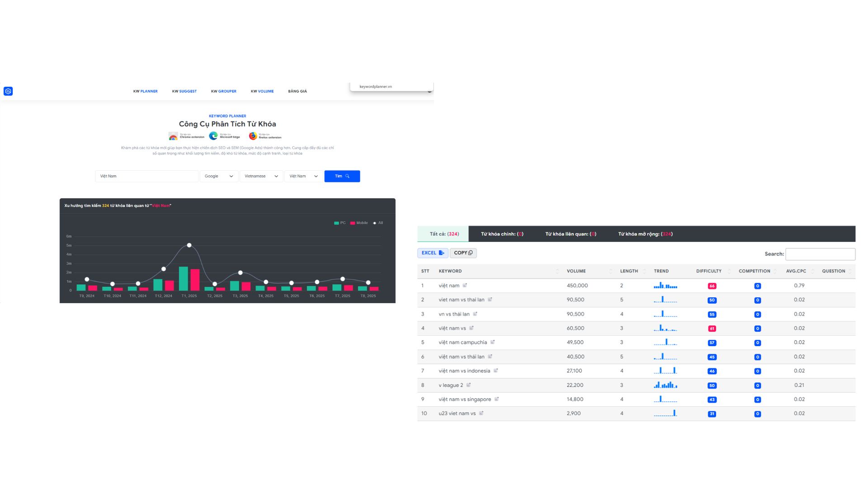Viewport: 868px width, 488px height.
Task: Open the Chrome extension download icon
Action: point(173,136)
